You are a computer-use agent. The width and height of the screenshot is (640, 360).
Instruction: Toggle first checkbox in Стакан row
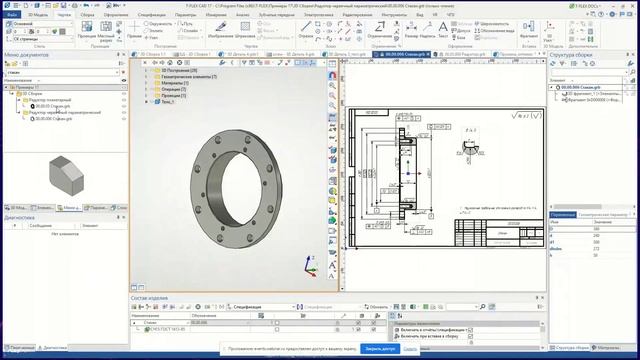(277, 323)
